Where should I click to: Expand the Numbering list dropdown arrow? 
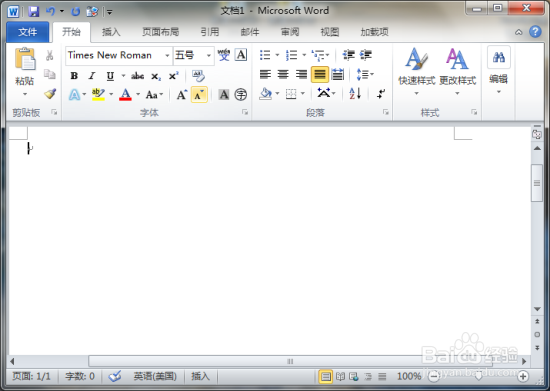pyautogui.click(x=304, y=55)
